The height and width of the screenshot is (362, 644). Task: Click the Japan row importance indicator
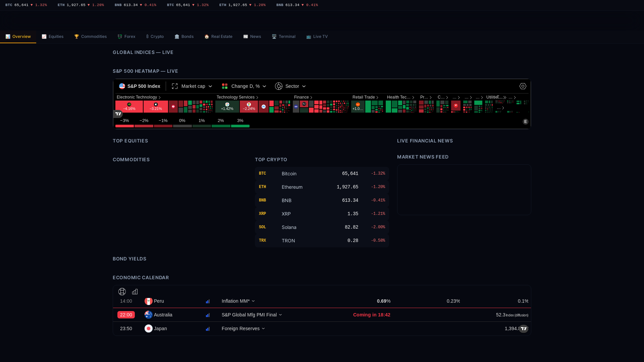click(208, 329)
